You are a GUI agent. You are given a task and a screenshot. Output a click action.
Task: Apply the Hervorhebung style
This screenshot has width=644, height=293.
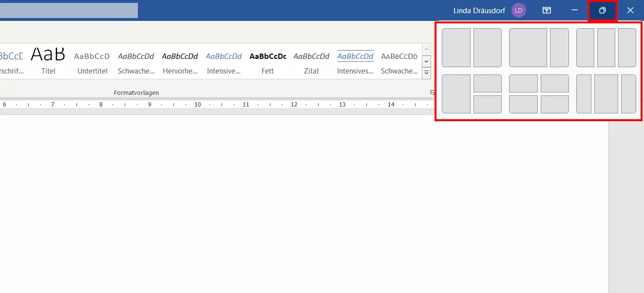[x=180, y=61]
